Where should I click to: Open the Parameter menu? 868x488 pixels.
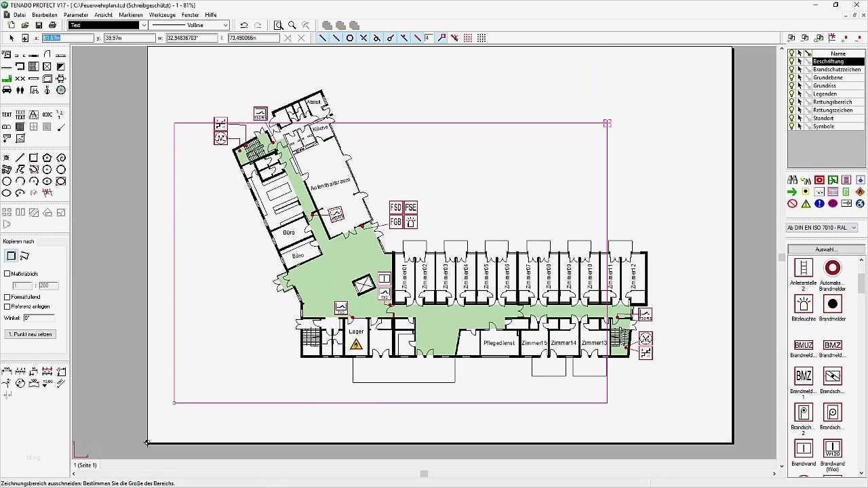click(x=76, y=14)
